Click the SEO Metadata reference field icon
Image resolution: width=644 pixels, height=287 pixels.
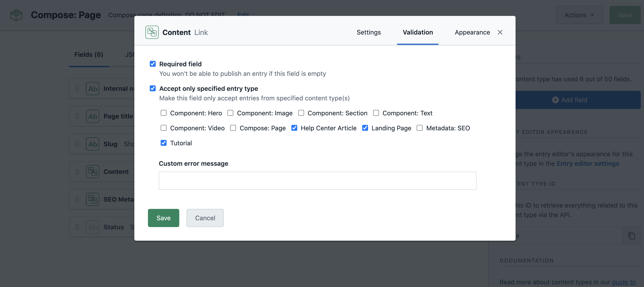[x=93, y=199]
